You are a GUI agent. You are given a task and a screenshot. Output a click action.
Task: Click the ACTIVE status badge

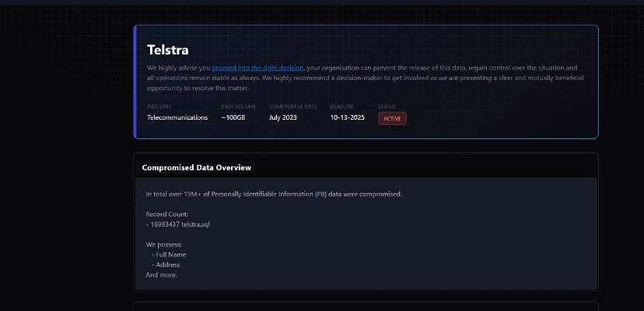[x=392, y=118]
